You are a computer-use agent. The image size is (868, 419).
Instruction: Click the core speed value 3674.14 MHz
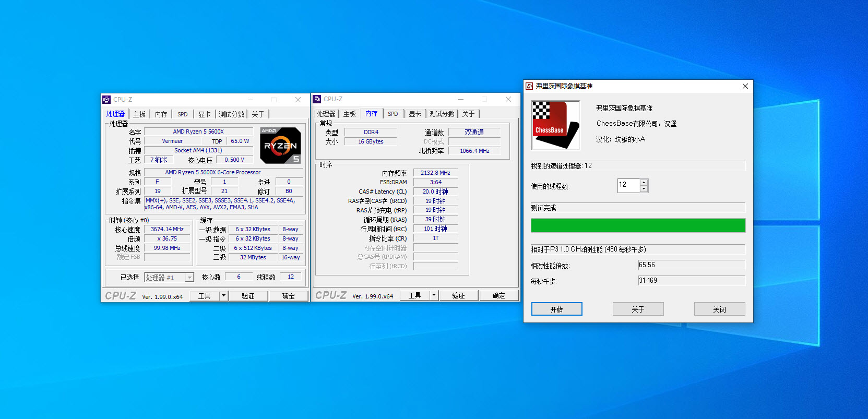click(x=167, y=230)
